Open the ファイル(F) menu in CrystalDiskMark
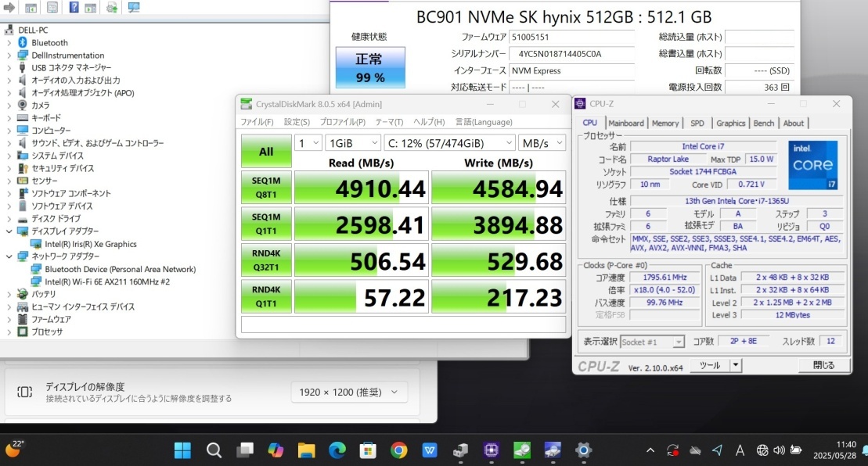Viewport: 868px width, 466px height. pyautogui.click(x=257, y=122)
